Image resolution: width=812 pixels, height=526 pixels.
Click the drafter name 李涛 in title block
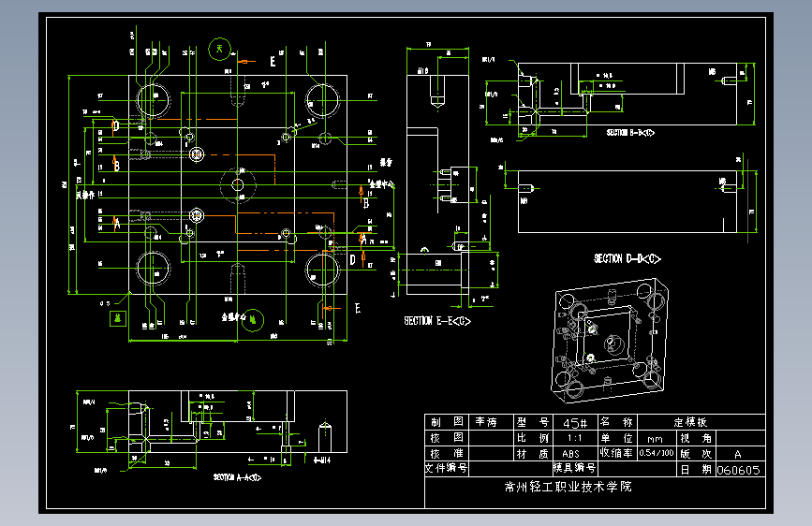(486, 422)
